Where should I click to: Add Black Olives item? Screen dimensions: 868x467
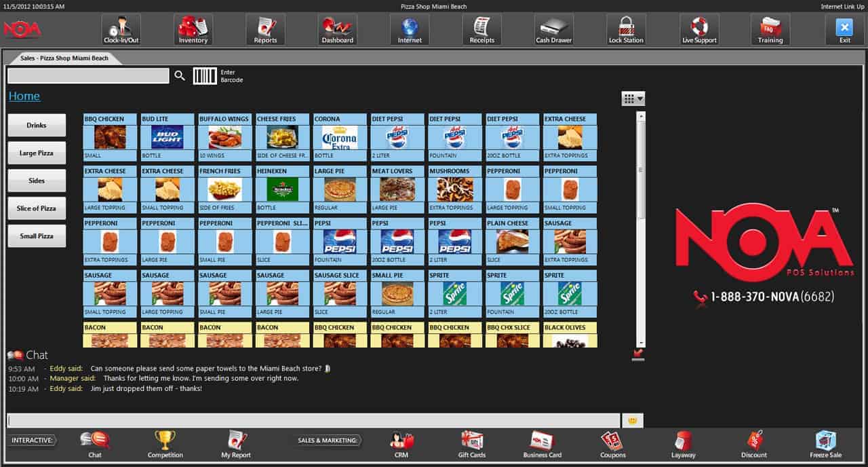(570, 335)
